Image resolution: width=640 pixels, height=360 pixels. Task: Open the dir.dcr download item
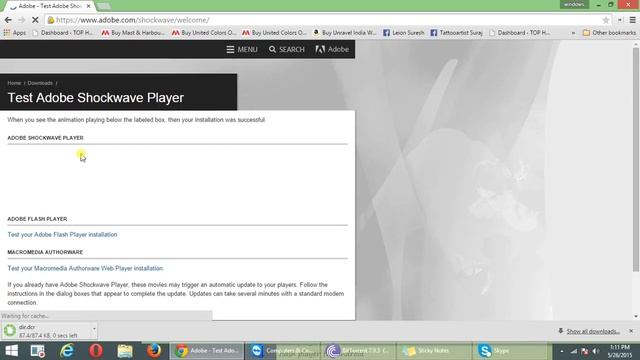[45, 331]
